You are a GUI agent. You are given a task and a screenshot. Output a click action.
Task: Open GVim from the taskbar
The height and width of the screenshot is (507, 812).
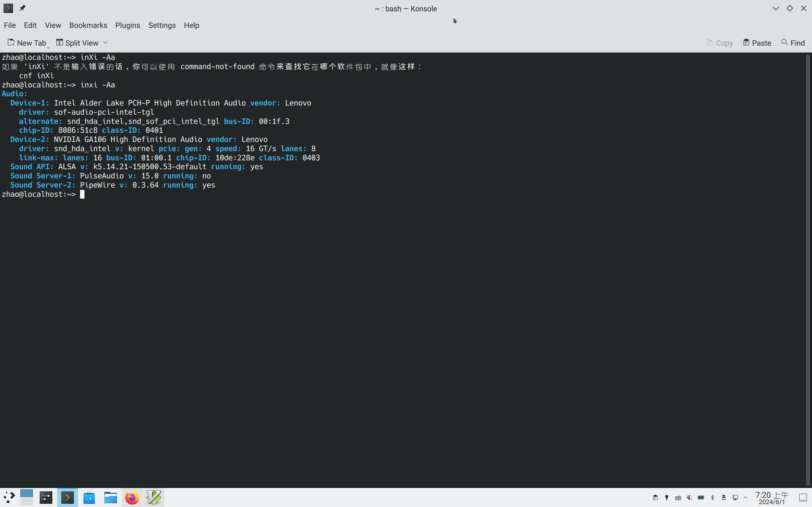coord(154,497)
